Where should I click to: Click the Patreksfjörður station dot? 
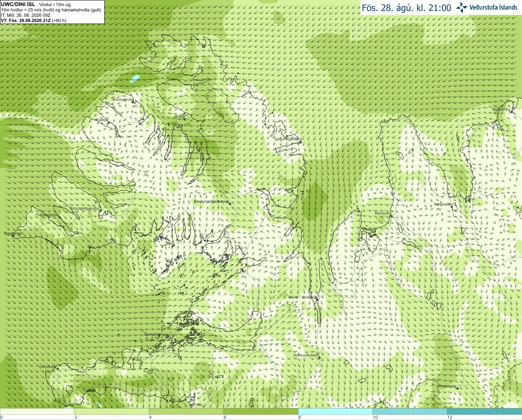[x=60, y=217]
